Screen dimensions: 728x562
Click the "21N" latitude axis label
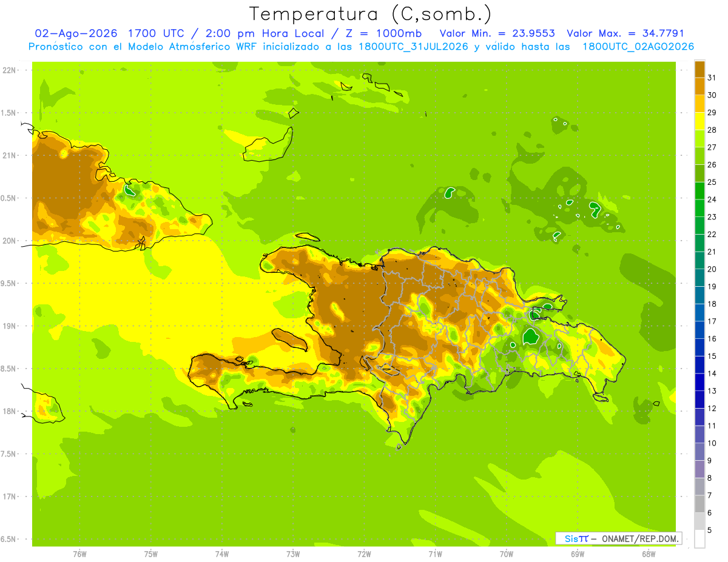tap(9, 155)
